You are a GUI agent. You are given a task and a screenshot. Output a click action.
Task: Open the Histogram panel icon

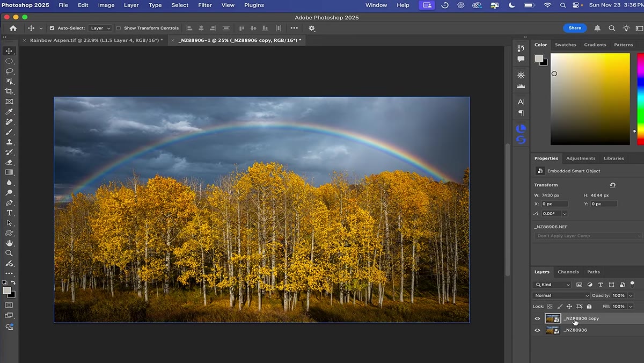pyautogui.click(x=521, y=86)
